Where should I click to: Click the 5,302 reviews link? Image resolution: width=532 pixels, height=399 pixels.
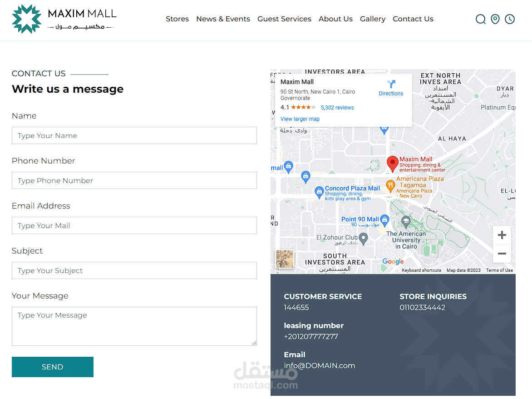point(337,108)
